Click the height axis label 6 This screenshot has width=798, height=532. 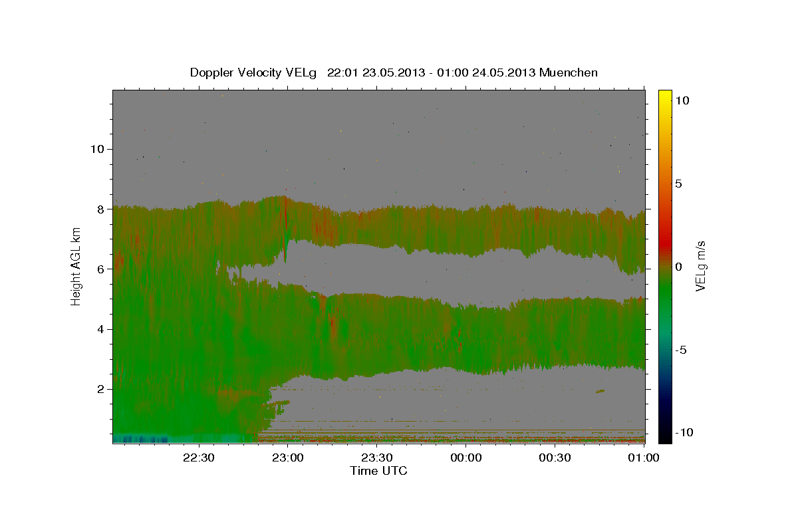click(101, 269)
